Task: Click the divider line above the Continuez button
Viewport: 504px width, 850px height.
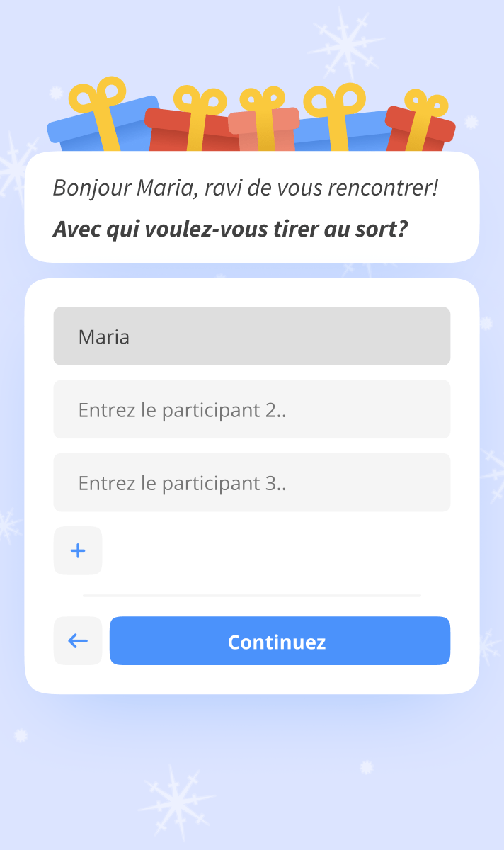Action: (251, 596)
